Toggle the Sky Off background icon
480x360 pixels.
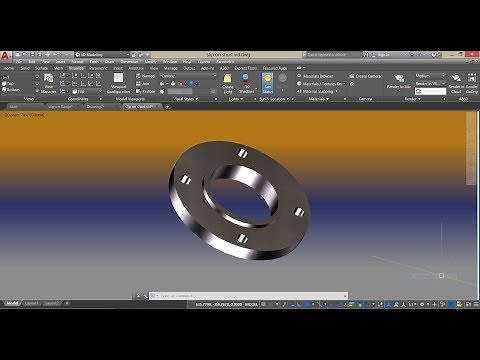[x=282, y=83]
